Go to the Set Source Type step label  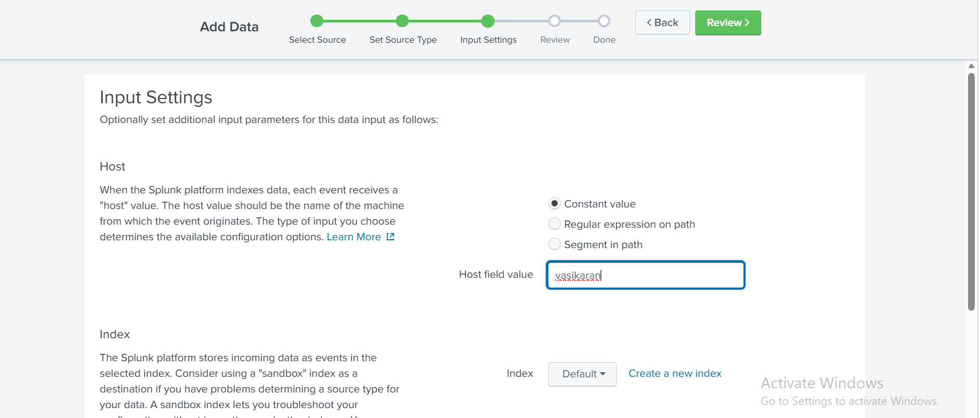pos(403,40)
